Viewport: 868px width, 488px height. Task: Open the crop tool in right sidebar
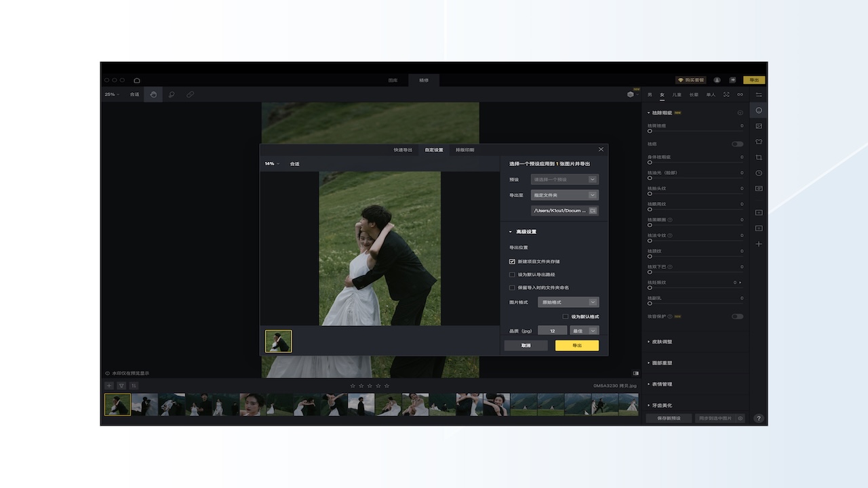[759, 157]
